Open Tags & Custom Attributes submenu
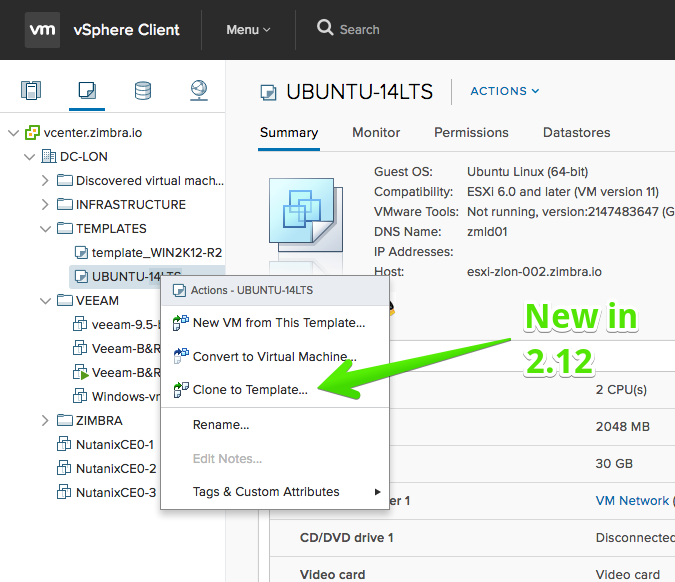Image resolution: width=675 pixels, height=582 pixels. 275,492
